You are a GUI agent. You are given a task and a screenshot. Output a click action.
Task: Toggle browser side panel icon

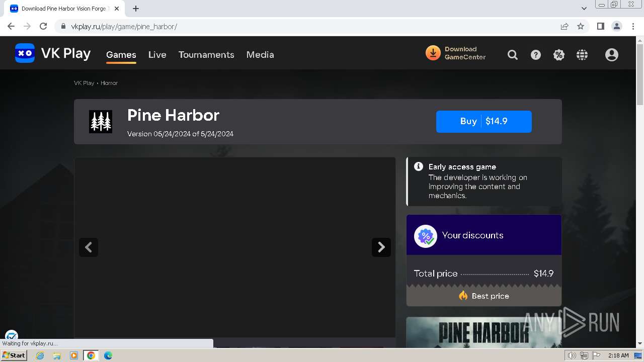601,26
